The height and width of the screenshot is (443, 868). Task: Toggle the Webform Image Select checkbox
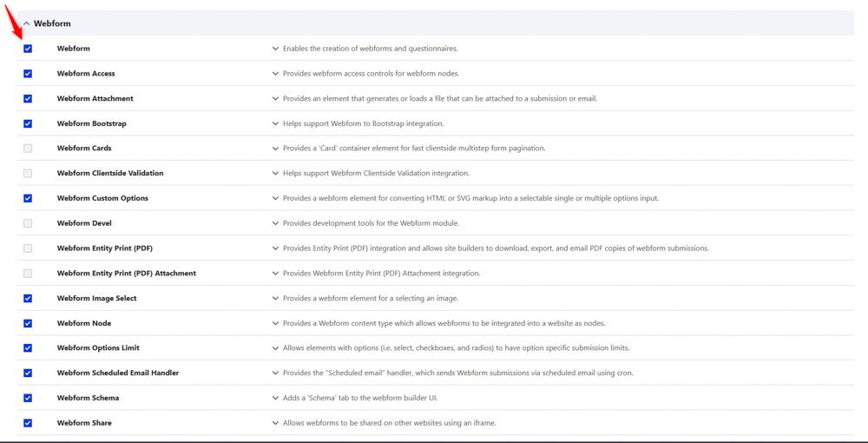pyautogui.click(x=28, y=298)
